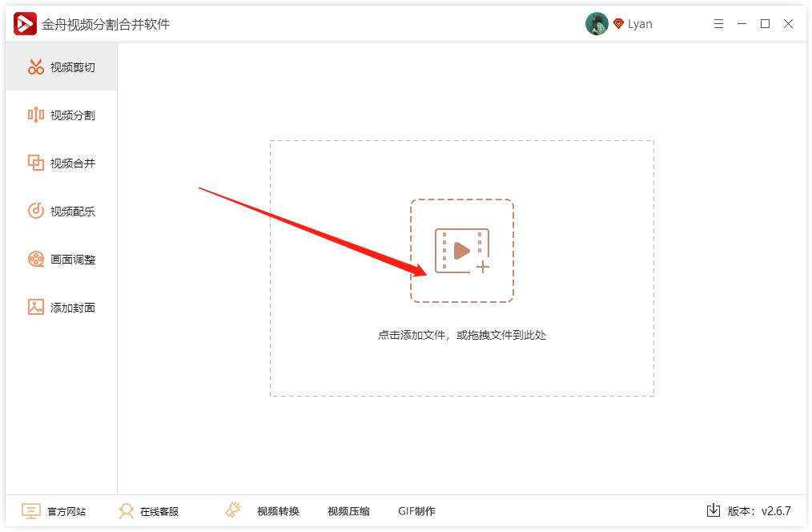Select the 视频配乐 (Video Music) tool
This screenshot has height=532, width=812.
pyautogui.click(x=58, y=211)
